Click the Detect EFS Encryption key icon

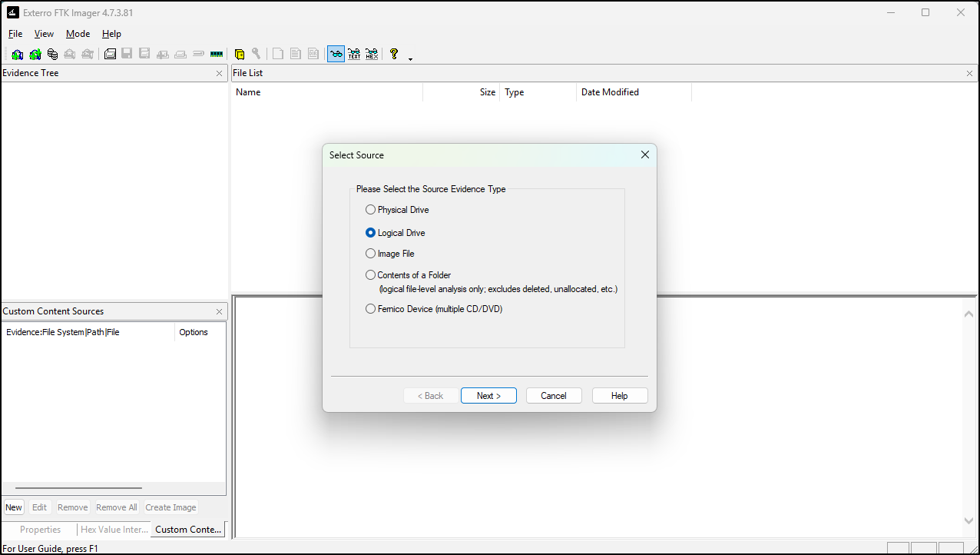point(257,54)
